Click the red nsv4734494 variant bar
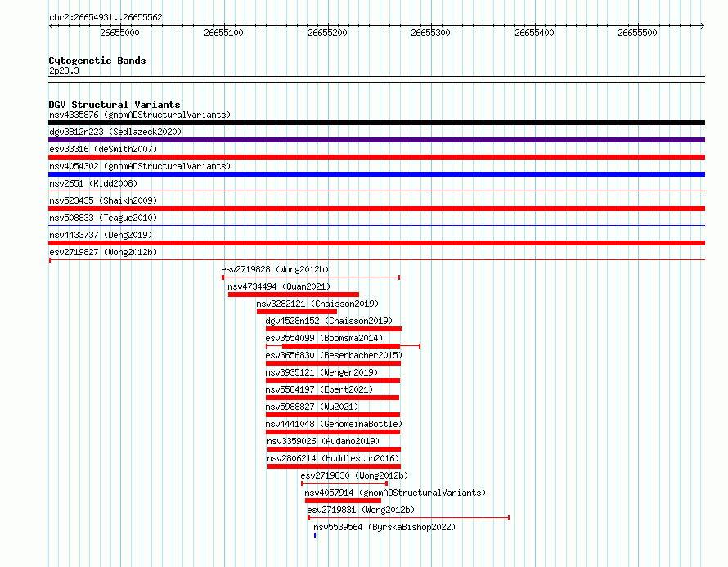728x567 pixels. 294,295
